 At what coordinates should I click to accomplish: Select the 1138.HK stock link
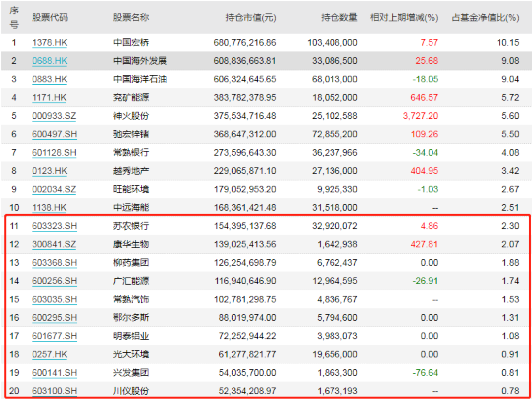coord(49,208)
